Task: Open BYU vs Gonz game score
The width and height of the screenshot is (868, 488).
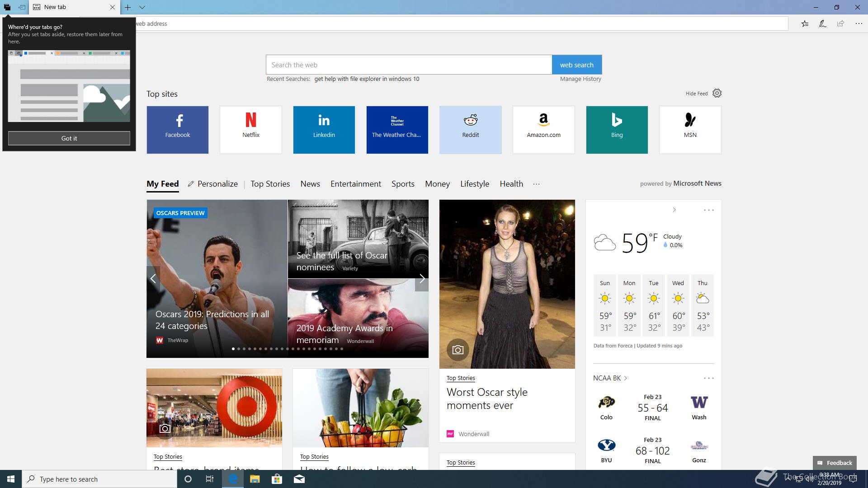Action: 653,450
